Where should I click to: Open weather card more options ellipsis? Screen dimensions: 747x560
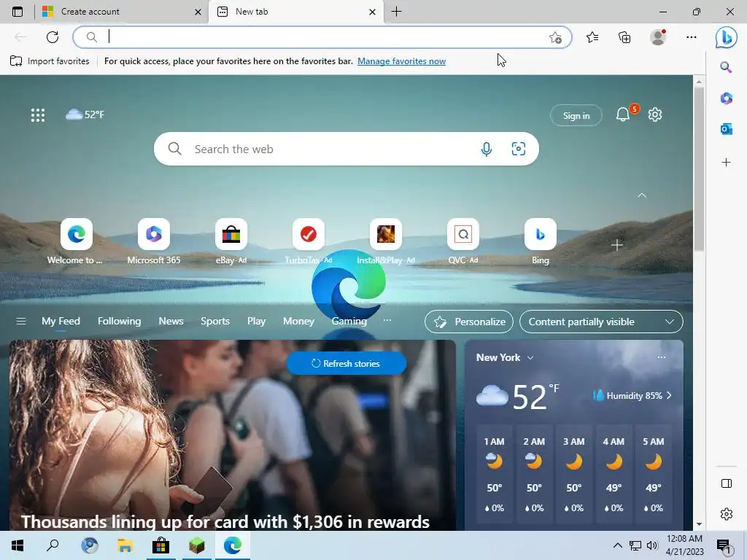pos(662,357)
